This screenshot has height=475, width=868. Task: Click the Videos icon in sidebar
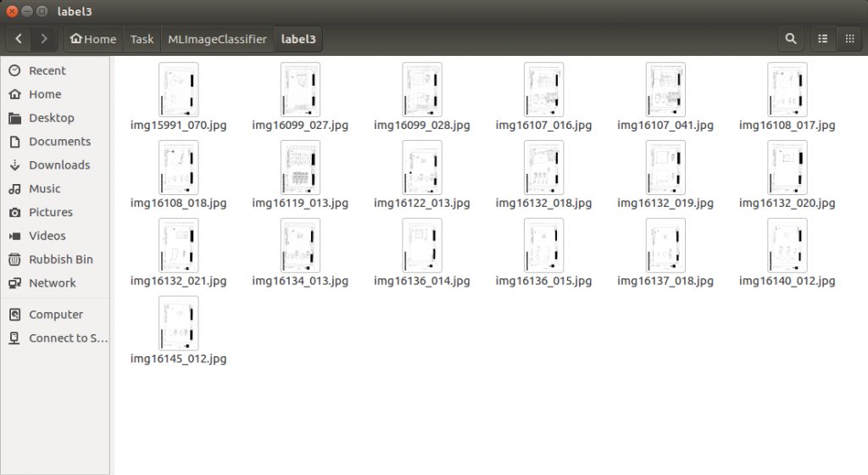point(15,236)
